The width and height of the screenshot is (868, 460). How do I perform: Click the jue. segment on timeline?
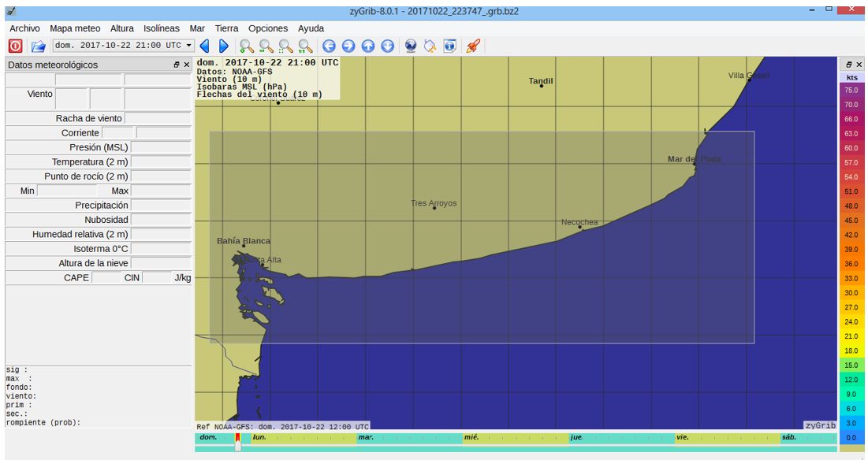[x=620, y=438]
